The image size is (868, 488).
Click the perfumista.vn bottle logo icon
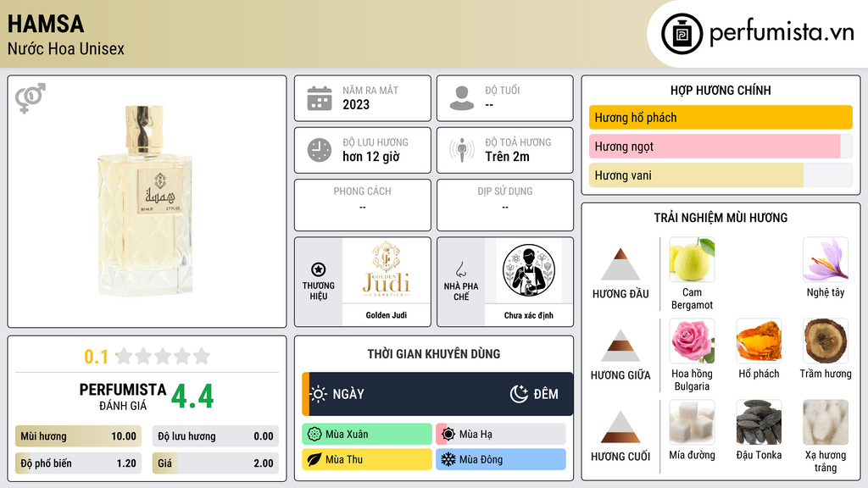point(682,34)
